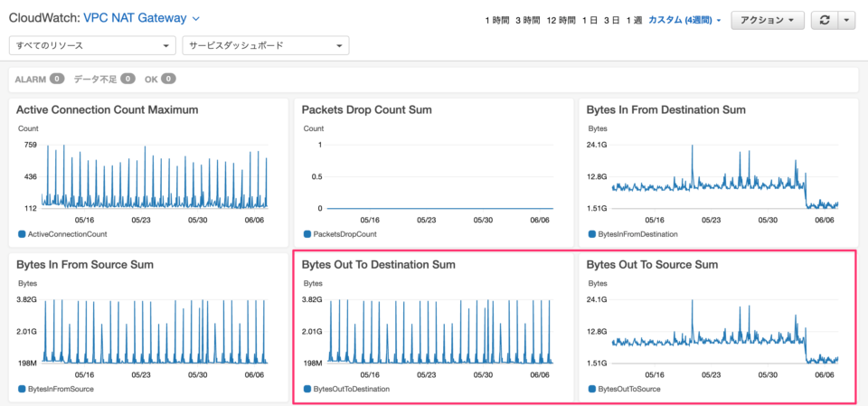Click the Bytes Out To Source line graph

coord(725,331)
